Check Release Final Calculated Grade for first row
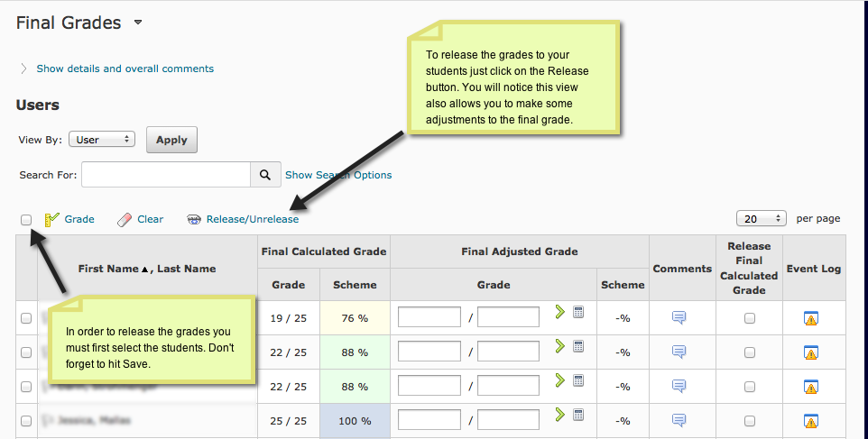Image resolution: width=868 pixels, height=439 pixels. [x=749, y=317]
